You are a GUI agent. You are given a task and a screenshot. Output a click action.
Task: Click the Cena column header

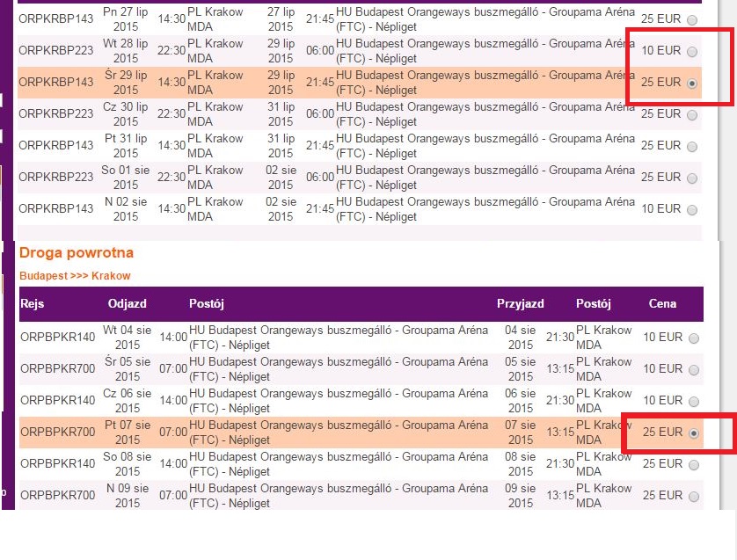(662, 303)
